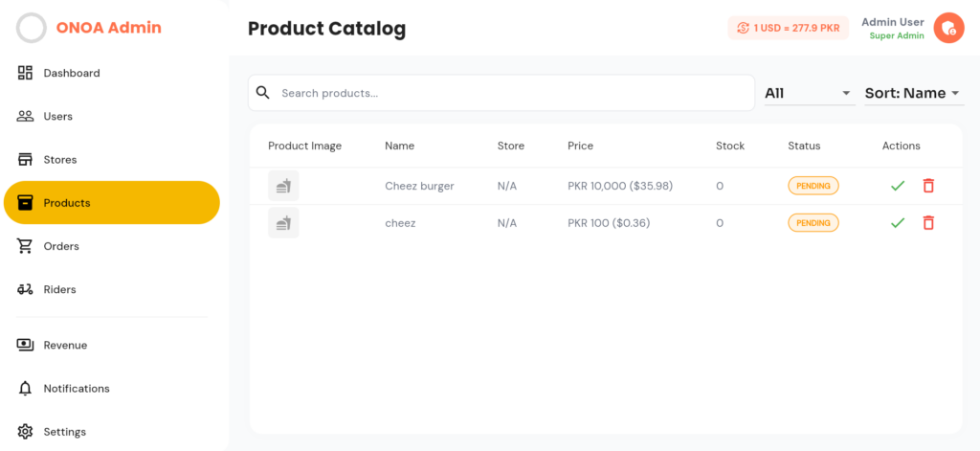Viewport: 980px width, 451px height.
Task: Click the stock value 0 in the cheez row
Action: pyautogui.click(x=720, y=223)
